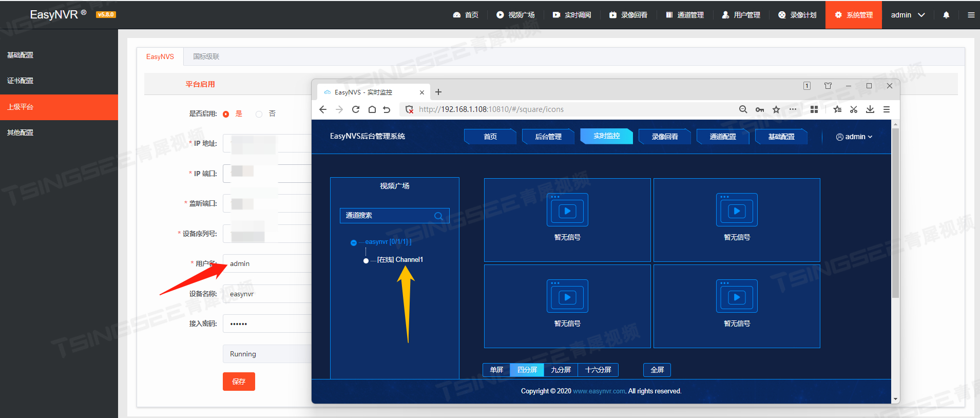980x418 pixels.
Task: Bookmark this page with the star icon
Action: coord(776,109)
